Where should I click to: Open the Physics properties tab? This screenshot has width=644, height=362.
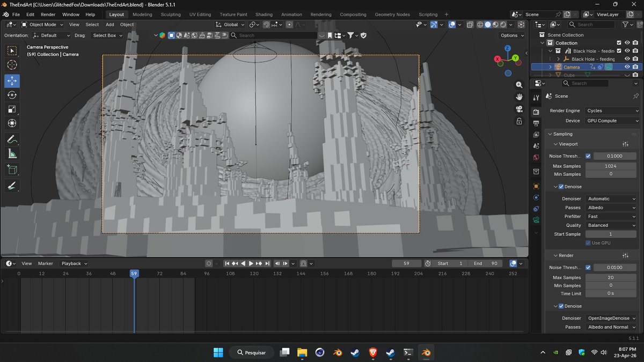pyautogui.click(x=536, y=197)
